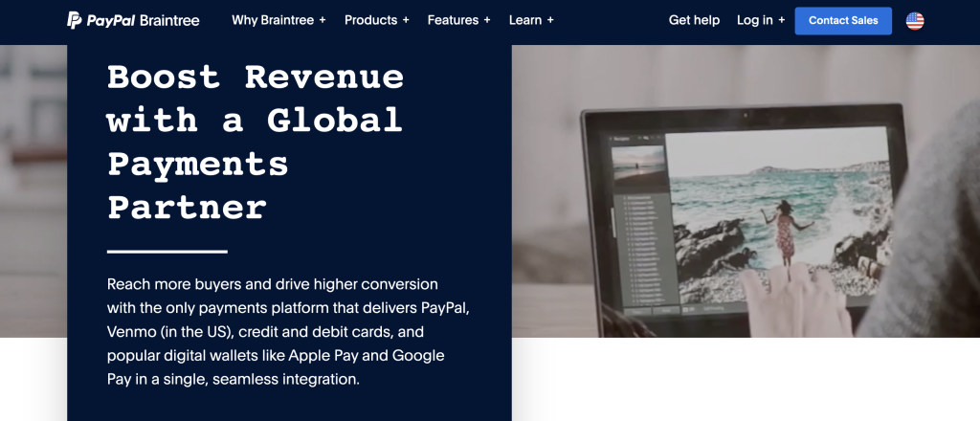Click the Boost Revenue headline text
The height and width of the screenshot is (421, 980).
coord(256,142)
